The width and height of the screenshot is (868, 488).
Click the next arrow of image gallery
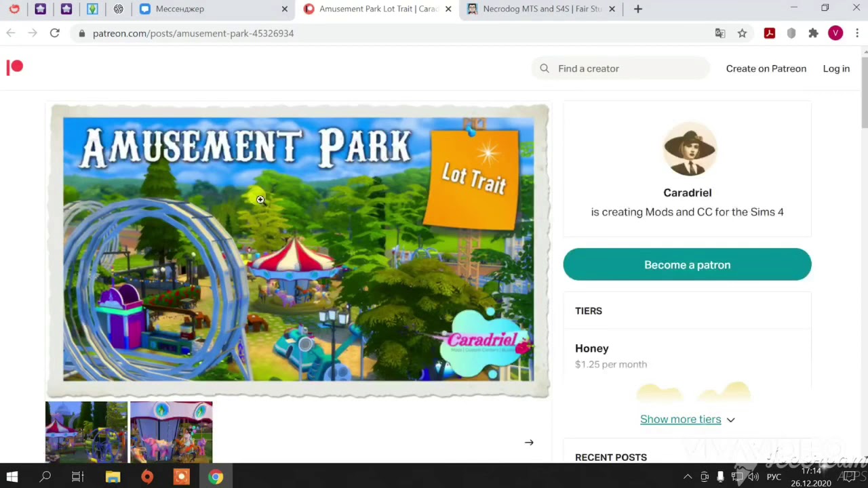click(529, 443)
